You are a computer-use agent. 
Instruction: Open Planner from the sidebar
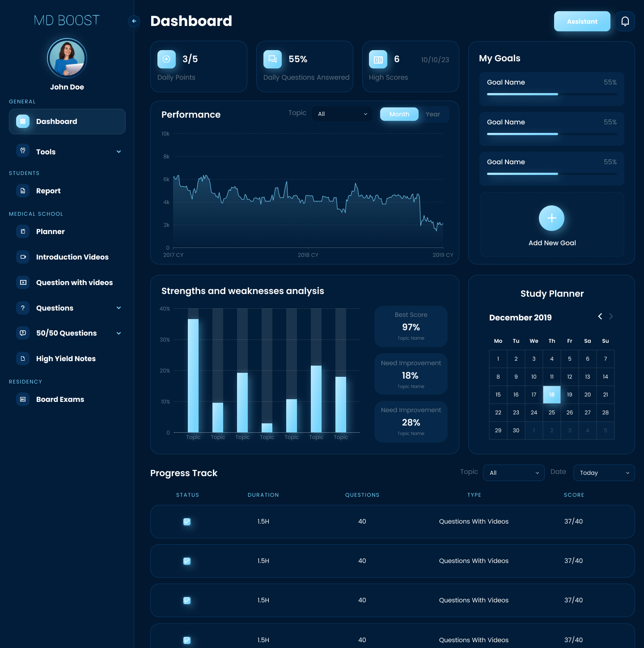point(50,231)
